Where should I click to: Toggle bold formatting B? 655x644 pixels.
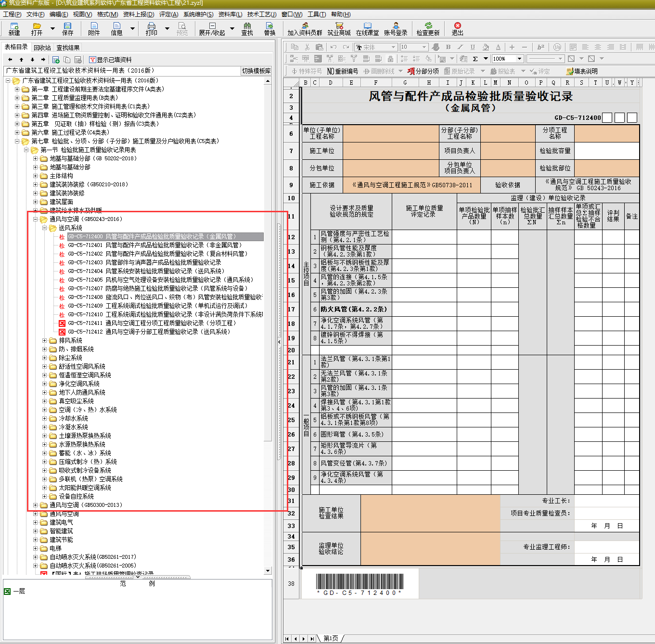448,47
